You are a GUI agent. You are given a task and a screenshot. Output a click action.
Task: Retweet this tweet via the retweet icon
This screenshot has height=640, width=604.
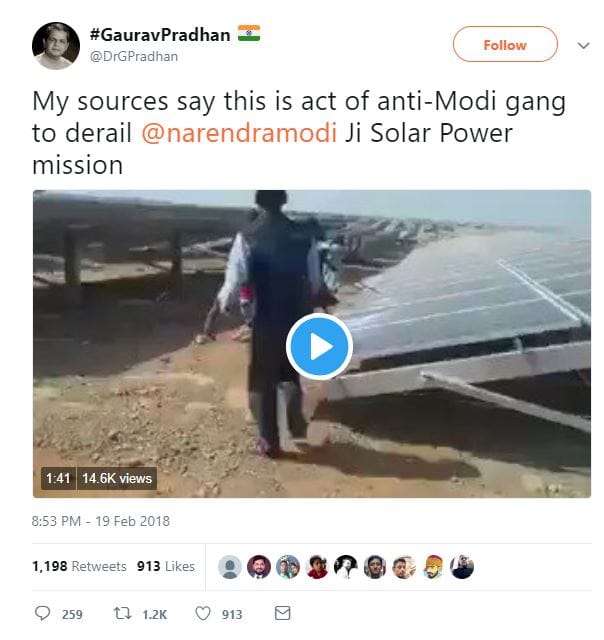(126, 613)
